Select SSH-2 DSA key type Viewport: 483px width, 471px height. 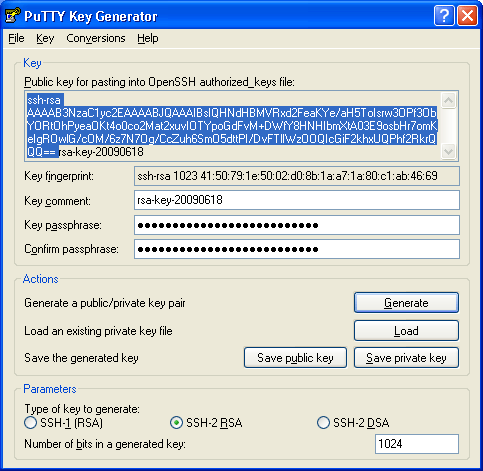coord(353,423)
